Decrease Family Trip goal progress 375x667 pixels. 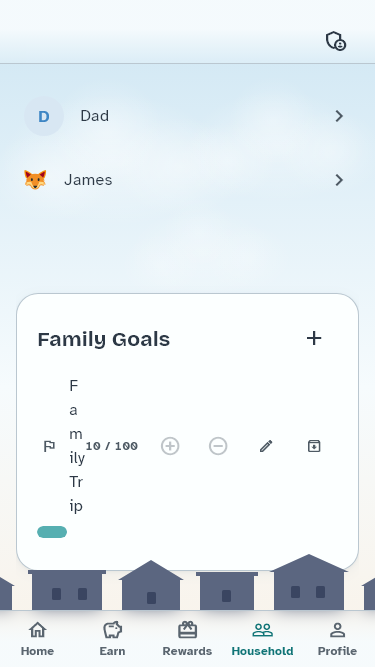click(x=218, y=446)
